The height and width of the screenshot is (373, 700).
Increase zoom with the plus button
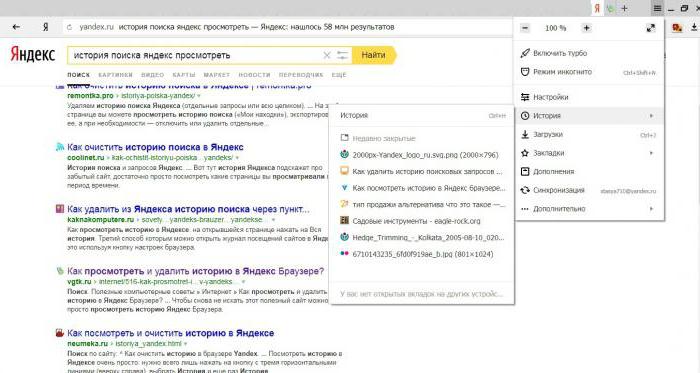click(x=586, y=28)
